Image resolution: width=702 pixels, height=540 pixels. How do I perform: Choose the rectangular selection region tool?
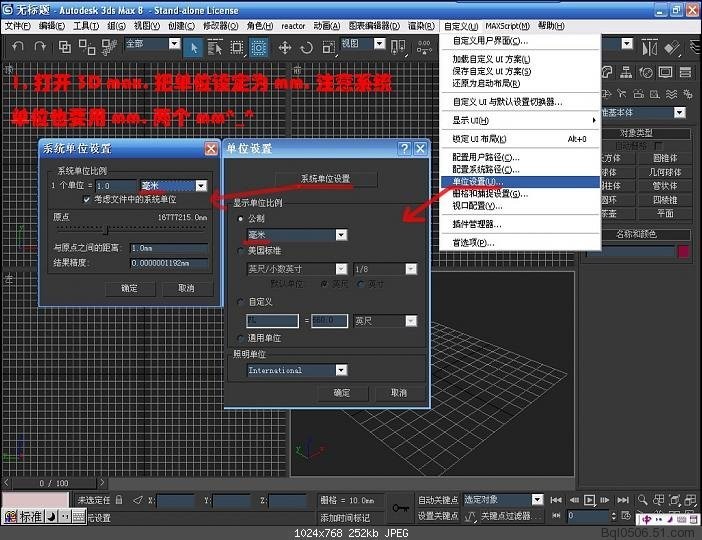(x=237, y=47)
